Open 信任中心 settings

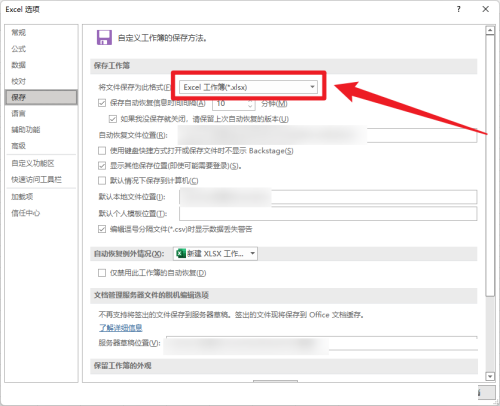coord(26,213)
